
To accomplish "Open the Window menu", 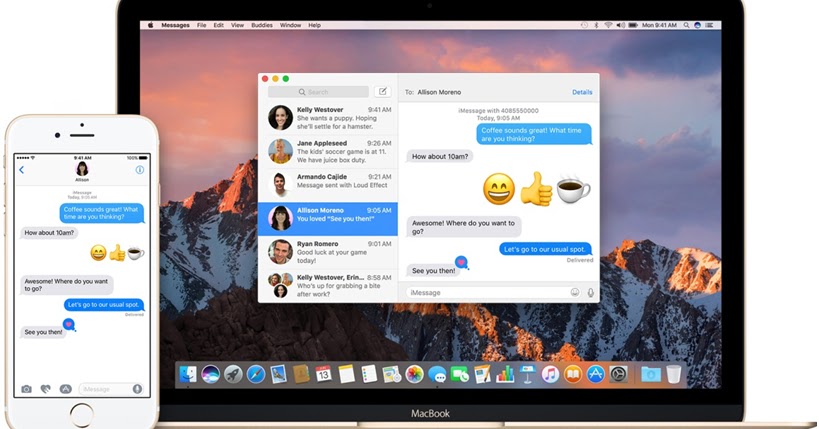I will pyautogui.click(x=290, y=25).
